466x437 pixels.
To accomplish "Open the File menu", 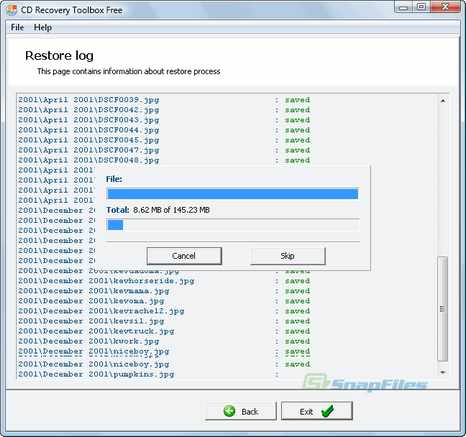I will point(17,27).
